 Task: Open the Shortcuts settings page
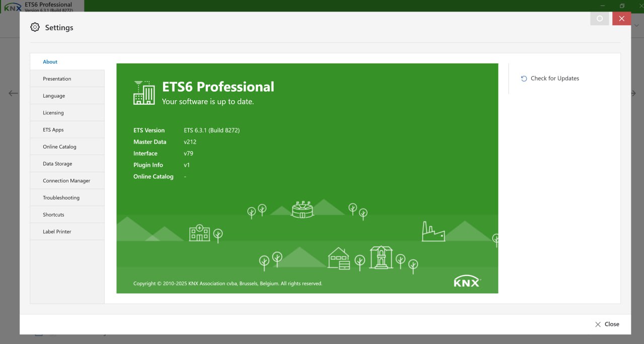(53, 215)
